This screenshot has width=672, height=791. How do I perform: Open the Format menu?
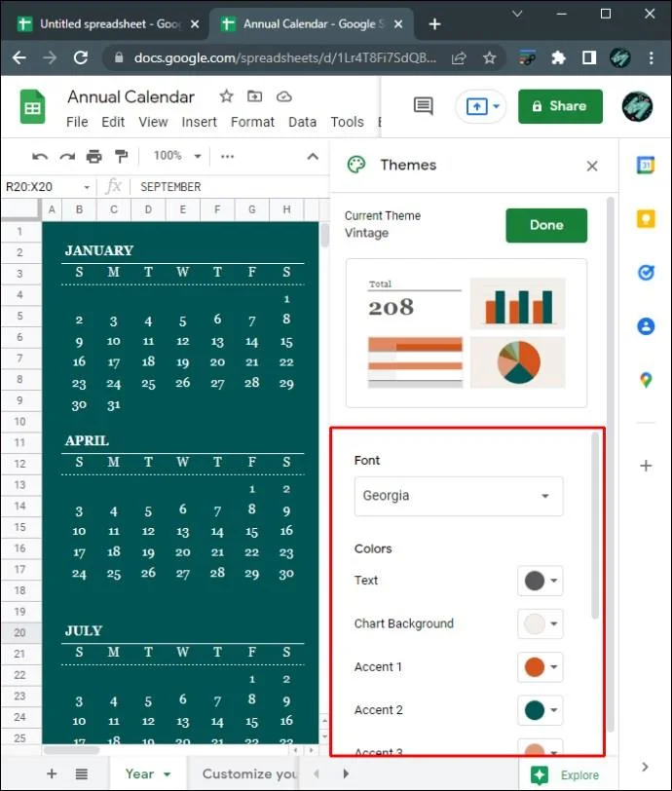[253, 122]
